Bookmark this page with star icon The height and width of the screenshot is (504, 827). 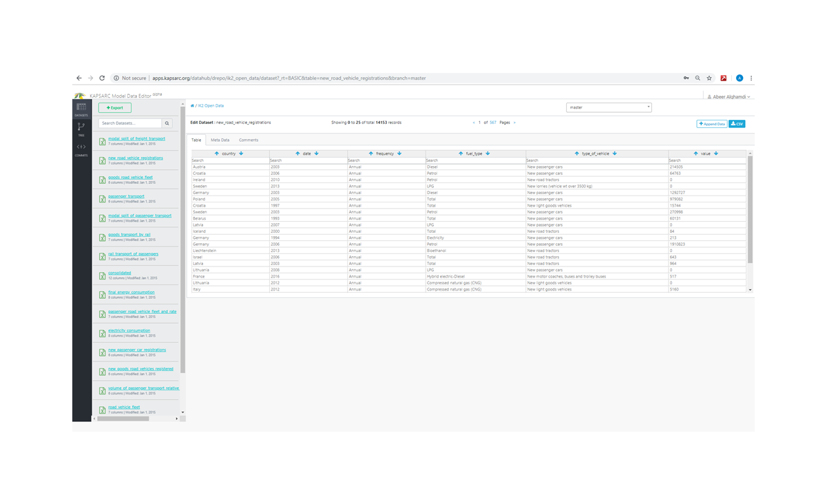click(709, 78)
